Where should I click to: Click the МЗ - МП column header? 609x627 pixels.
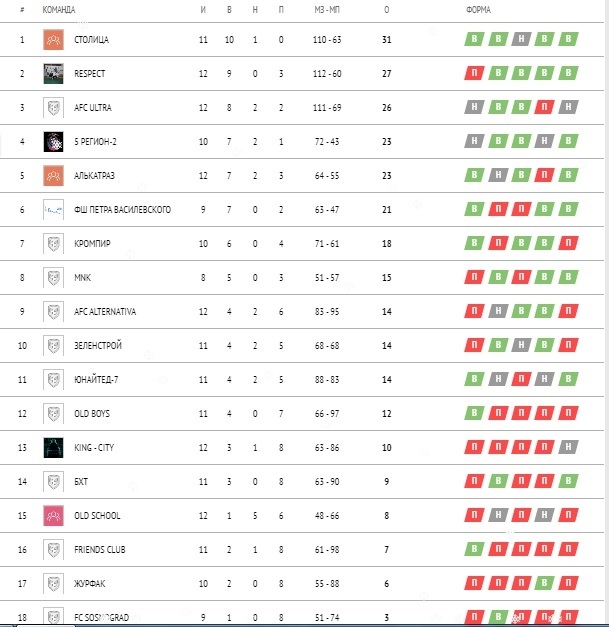click(327, 10)
